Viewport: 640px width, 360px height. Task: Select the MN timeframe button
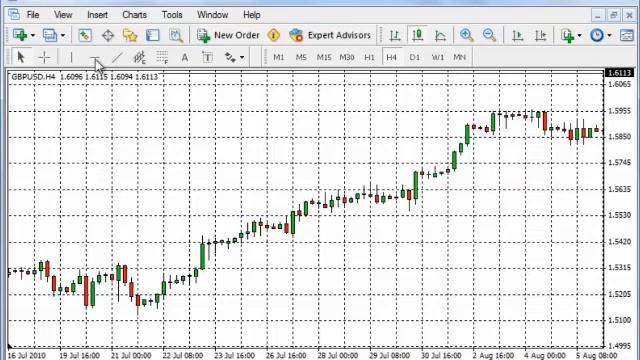(x=460, y=57)
